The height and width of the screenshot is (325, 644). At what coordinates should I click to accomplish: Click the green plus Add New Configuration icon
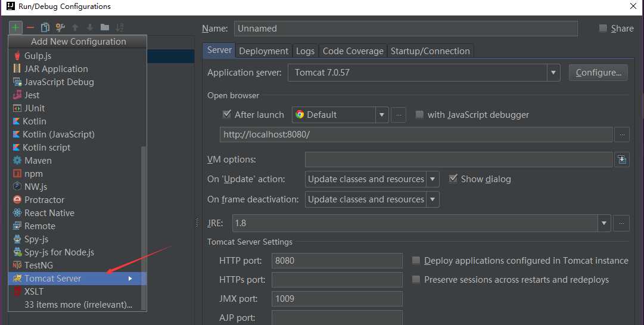click(15, 27)
